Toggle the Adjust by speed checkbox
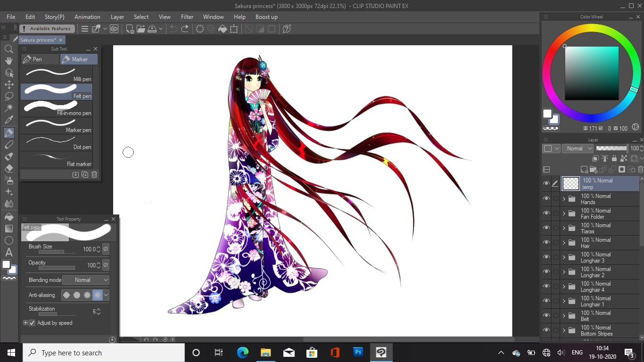The image size is (644, 362). (32, 323)
